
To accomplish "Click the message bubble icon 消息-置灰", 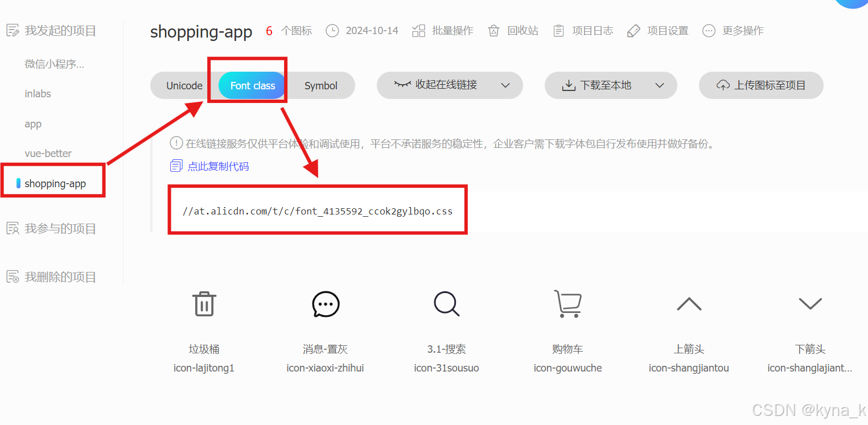I will coord(326,304).
